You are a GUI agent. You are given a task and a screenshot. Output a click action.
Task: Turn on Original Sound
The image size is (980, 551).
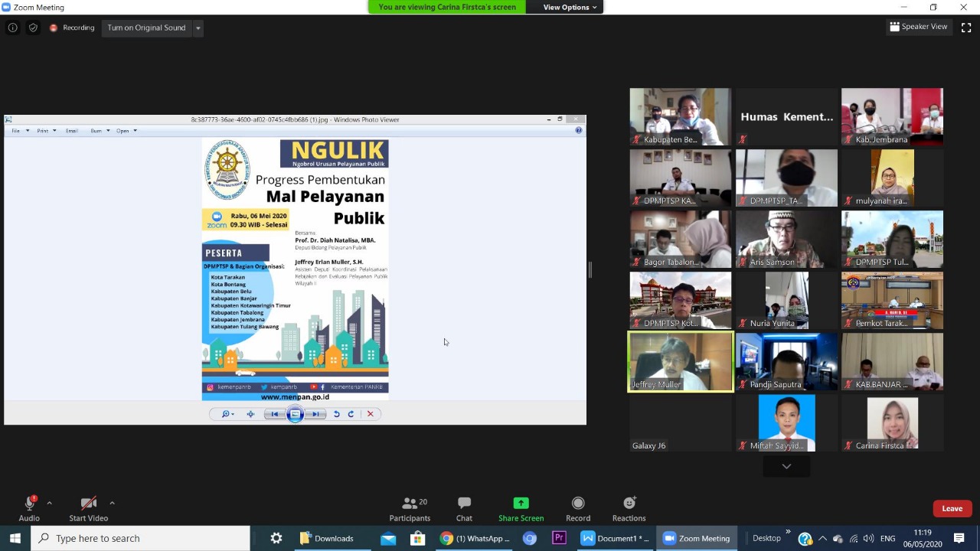[x=146, y=28]
